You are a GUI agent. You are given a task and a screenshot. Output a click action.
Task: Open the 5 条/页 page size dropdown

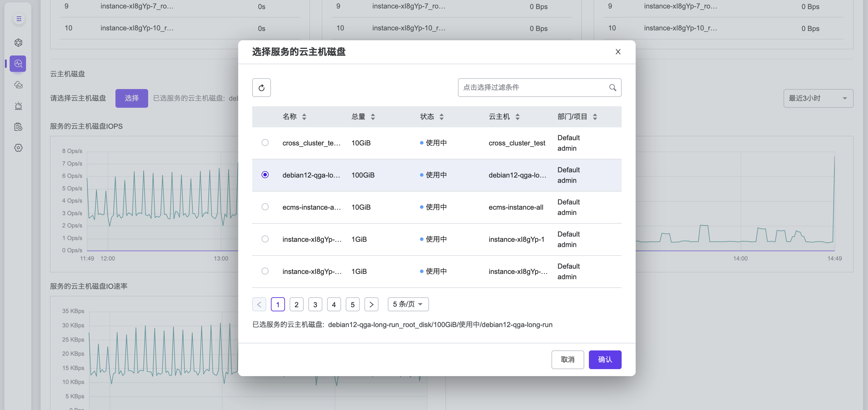tap(408, 304)
